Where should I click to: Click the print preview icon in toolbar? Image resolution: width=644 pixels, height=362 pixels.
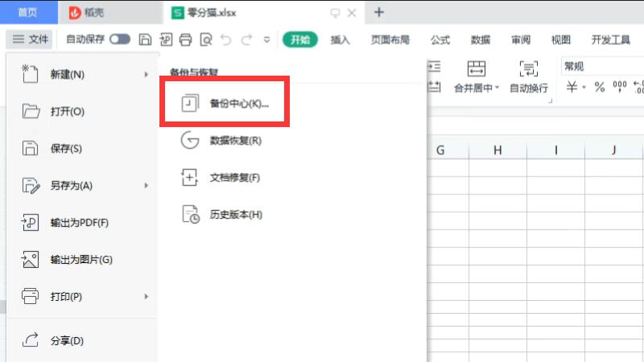click(x=206, y=39)
